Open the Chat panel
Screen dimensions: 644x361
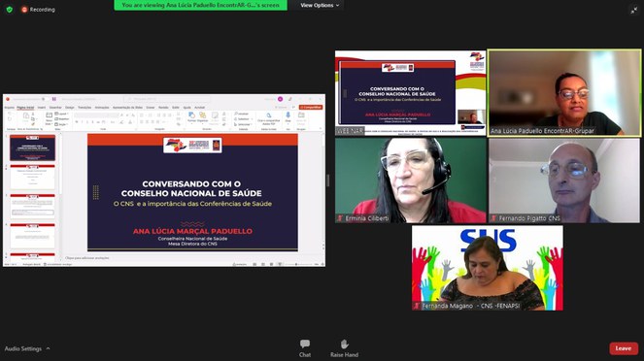click(305, 348)
